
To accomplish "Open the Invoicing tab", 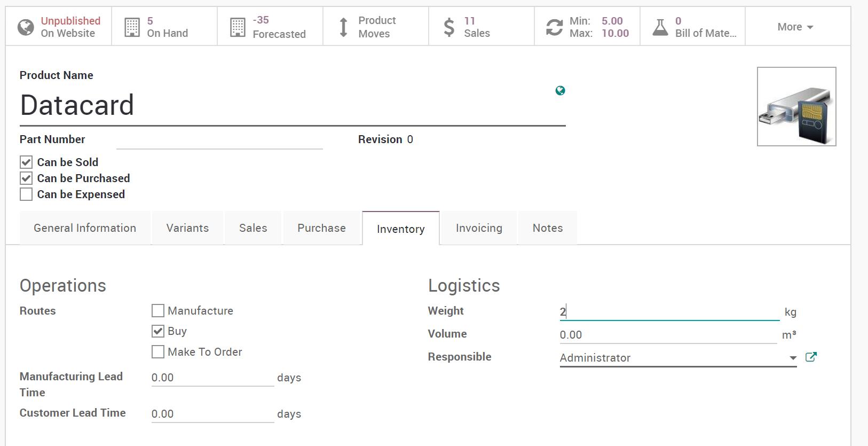I will (x=479, y=228).
